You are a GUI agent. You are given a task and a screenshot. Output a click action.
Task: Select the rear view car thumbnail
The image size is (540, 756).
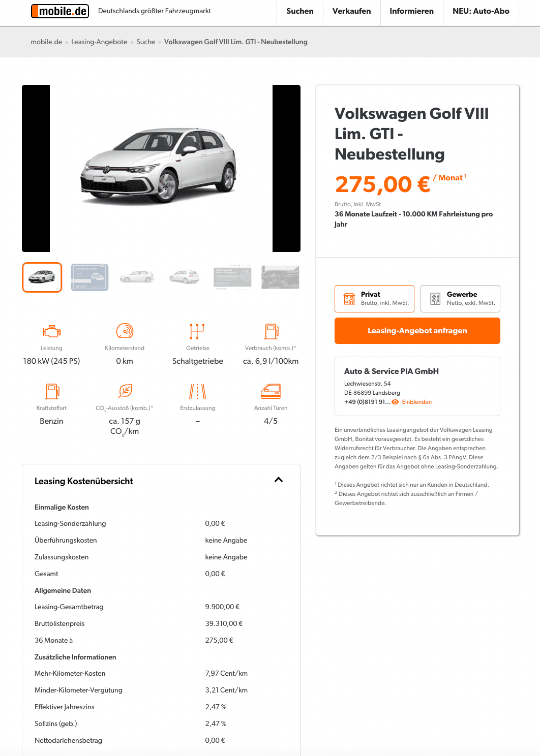tap(185, 277)
